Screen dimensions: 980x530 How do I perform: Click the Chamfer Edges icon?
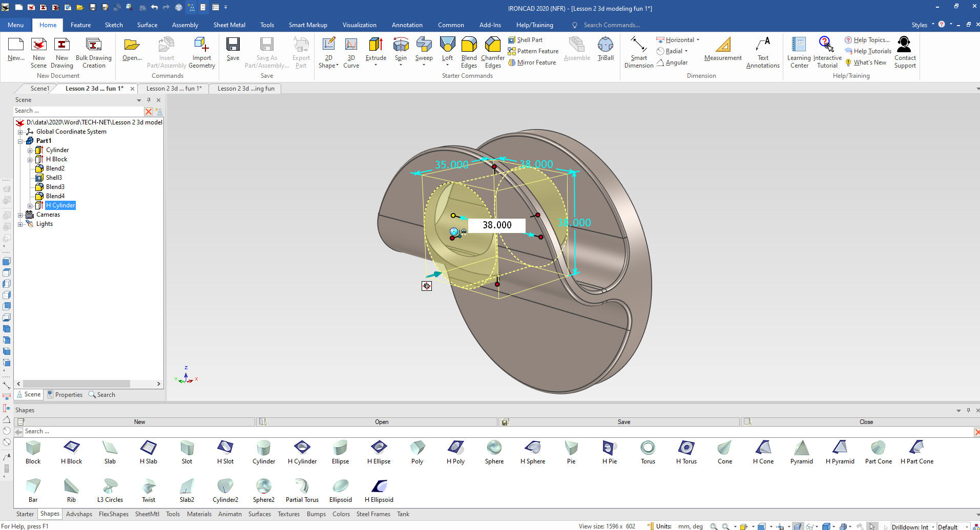tap(492, 46)
